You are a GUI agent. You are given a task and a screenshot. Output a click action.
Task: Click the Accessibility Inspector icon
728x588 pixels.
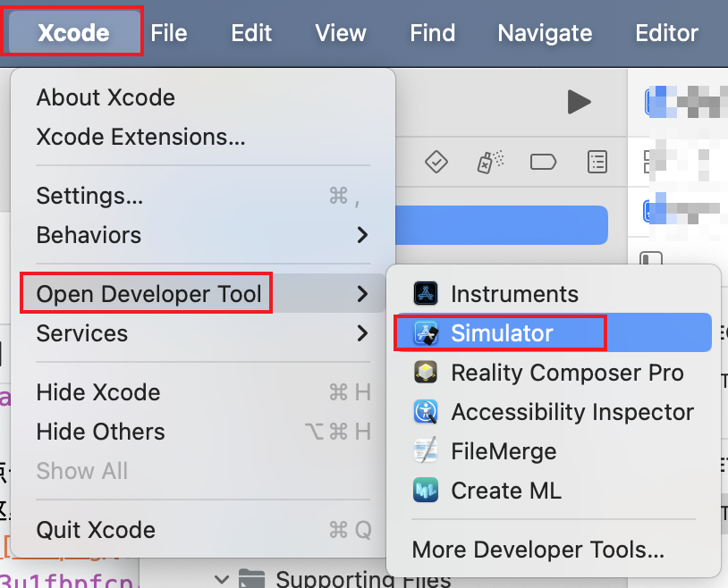(426, 412)
